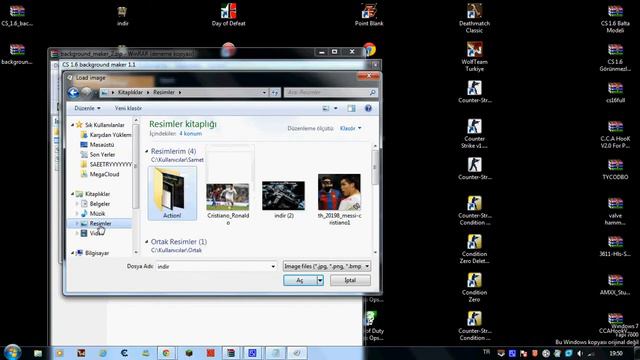This screenshot has width=640, height=360.
Task: Open C.C.A HooK V2.0 archive icon
Action: point(615,134)
